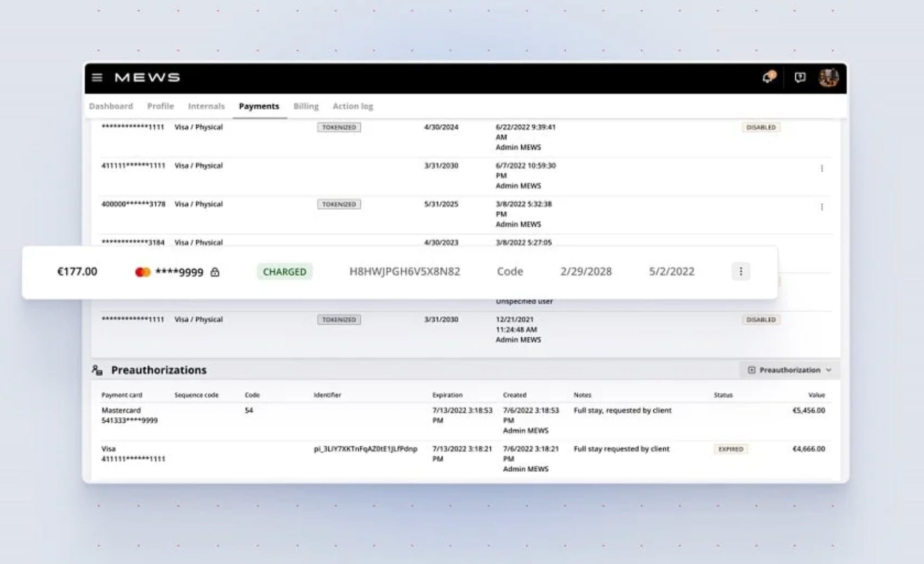Click the user avatar in the top bar

[x=828, y=77]
